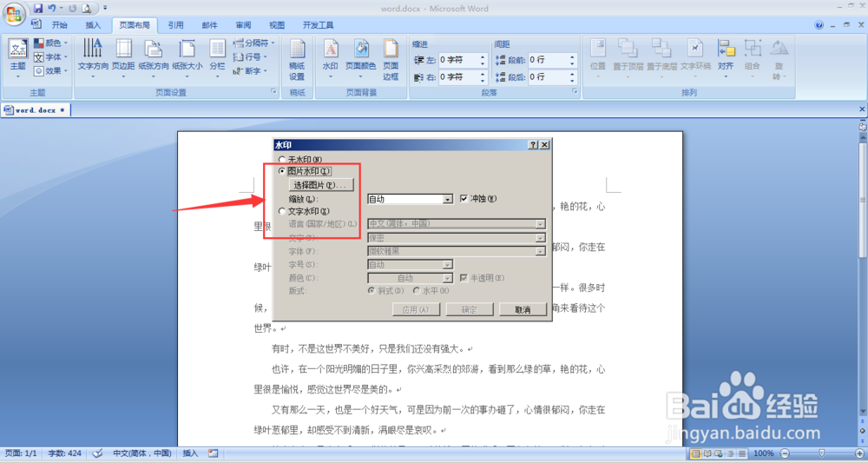
Task: Click 取消 cancel button in watermark dialog
Action: point(523,309)
